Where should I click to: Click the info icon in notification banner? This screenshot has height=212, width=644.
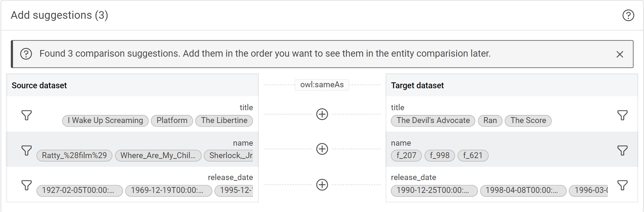[x=26, y=54]
